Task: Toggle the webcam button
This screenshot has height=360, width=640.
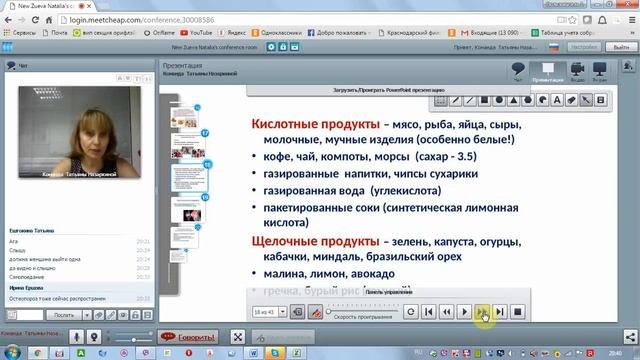Action: tap(94, 337)
